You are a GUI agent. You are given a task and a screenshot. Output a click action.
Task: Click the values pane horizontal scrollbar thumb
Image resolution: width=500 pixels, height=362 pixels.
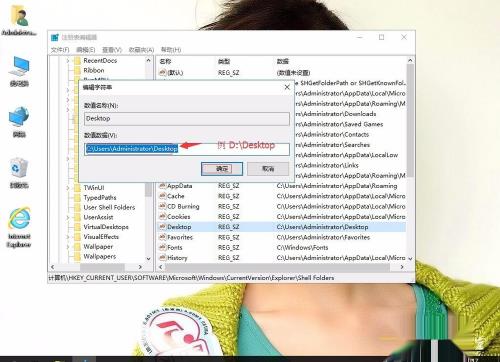tap(278, 267)
